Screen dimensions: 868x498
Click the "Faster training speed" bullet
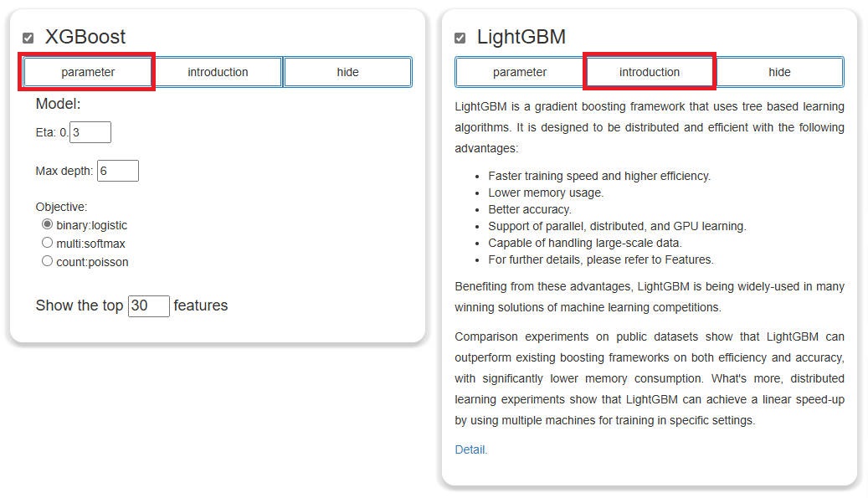[x=599, y=176]
